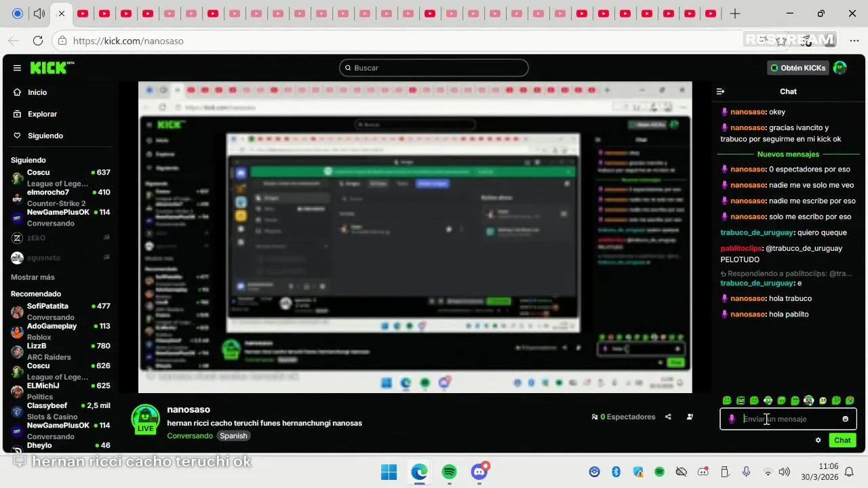Click the Buscar search field
Image resolution: width=868 pixels, height=488 pixels.
point(434,68)
